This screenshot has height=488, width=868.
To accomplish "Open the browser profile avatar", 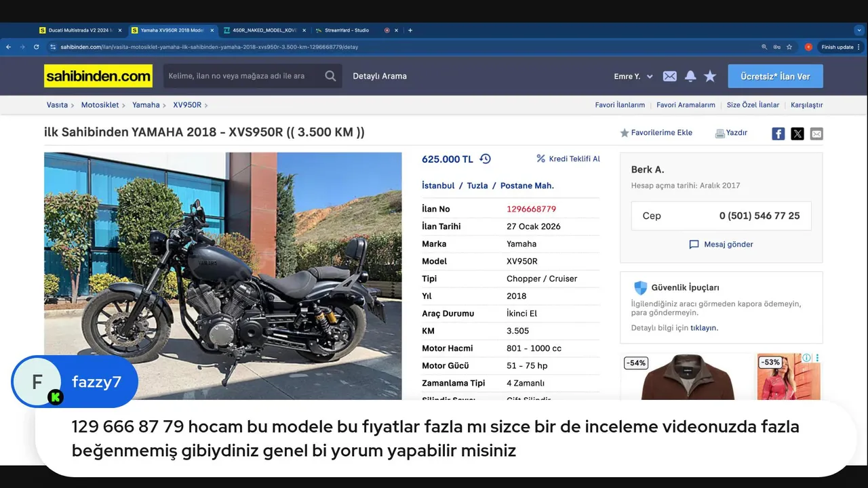I will tap(808, 47).
